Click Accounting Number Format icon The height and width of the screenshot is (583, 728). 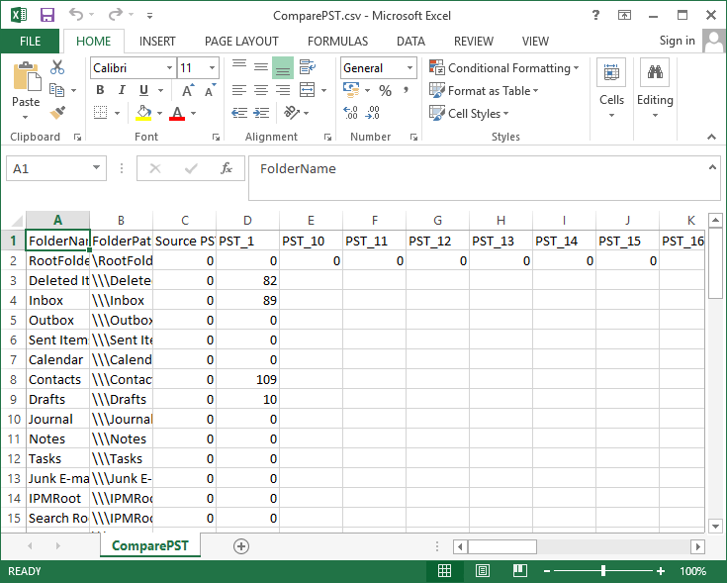pyautogui.click(x=351, y=90)
